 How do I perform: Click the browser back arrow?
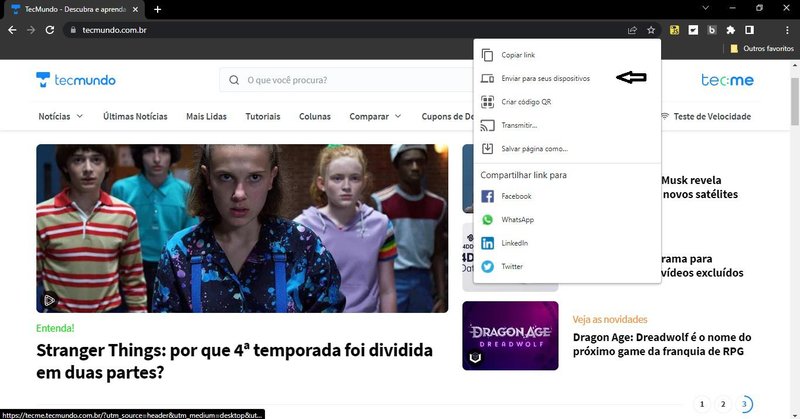[12, 30]
